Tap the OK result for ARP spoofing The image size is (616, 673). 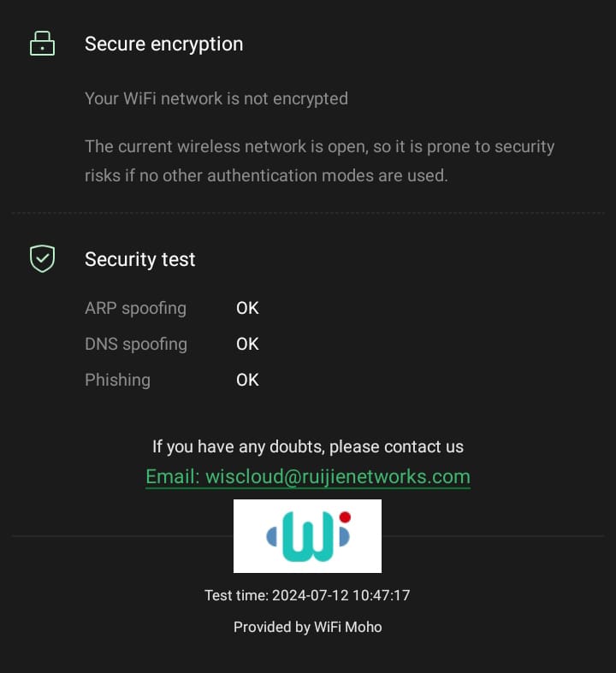247,308
